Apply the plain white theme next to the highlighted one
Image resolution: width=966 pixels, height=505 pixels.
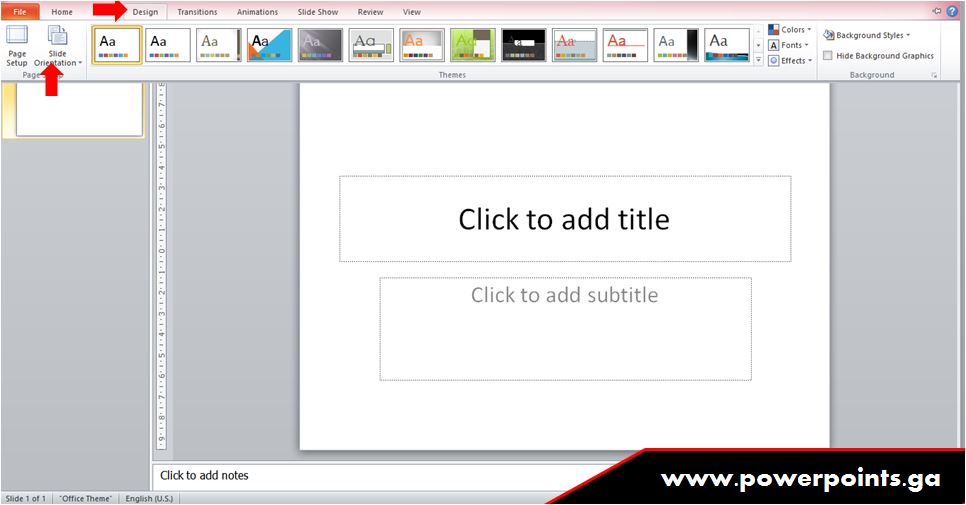pos(168,45)
